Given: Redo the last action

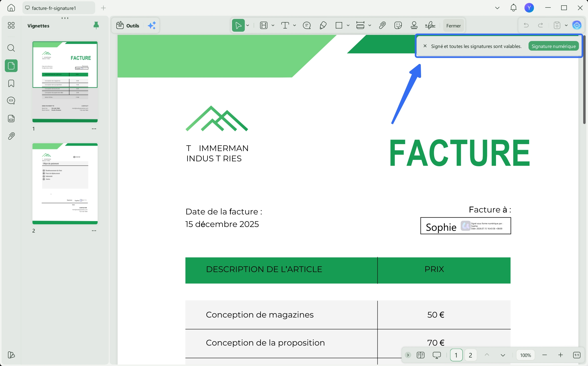Looking at the screenshot, I should click(x=541, y=26).
